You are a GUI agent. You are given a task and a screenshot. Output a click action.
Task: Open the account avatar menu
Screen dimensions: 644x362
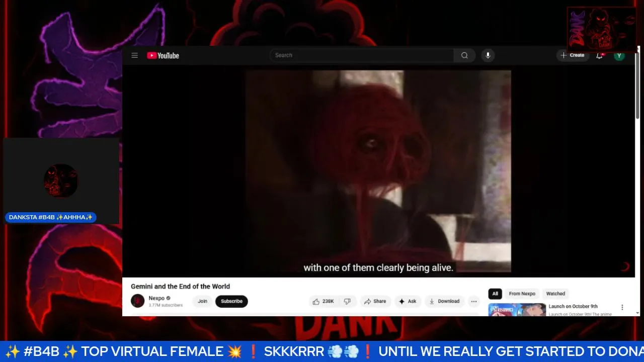point(619,55)
